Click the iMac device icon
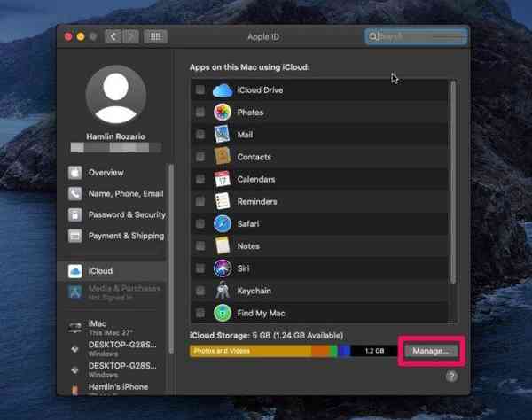Screen dimensions: 532x420 [75, 328]
